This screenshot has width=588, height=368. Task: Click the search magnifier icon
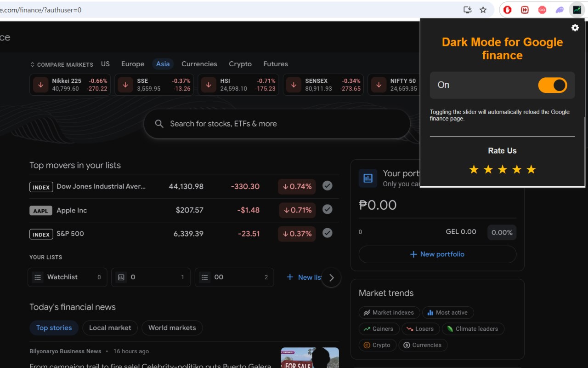coord(159,124)
